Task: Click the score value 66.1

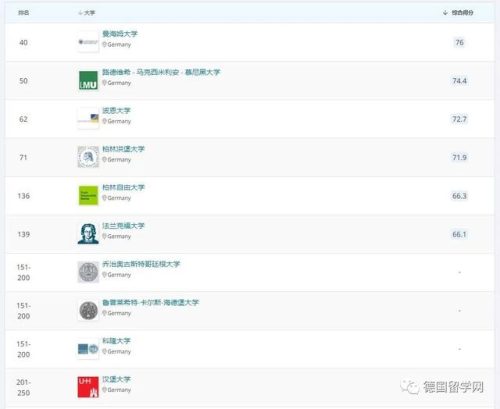Action: (x=459, y=234)
